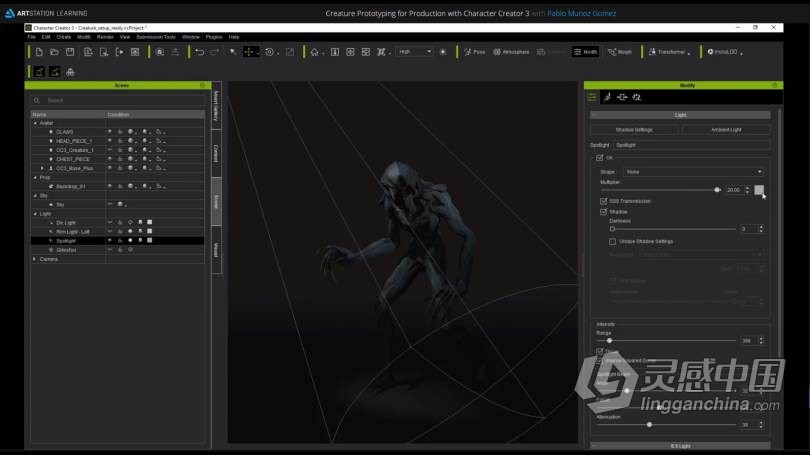The width and height of the screenshot is (810, 455).
Task: Click the Shadow Settings button
Action: [634, 130]
